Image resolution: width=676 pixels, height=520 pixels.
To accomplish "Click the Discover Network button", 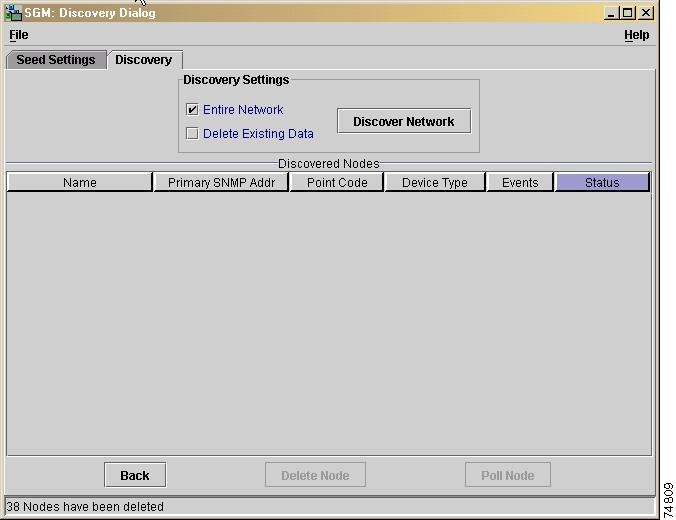I will click(404, 121).
